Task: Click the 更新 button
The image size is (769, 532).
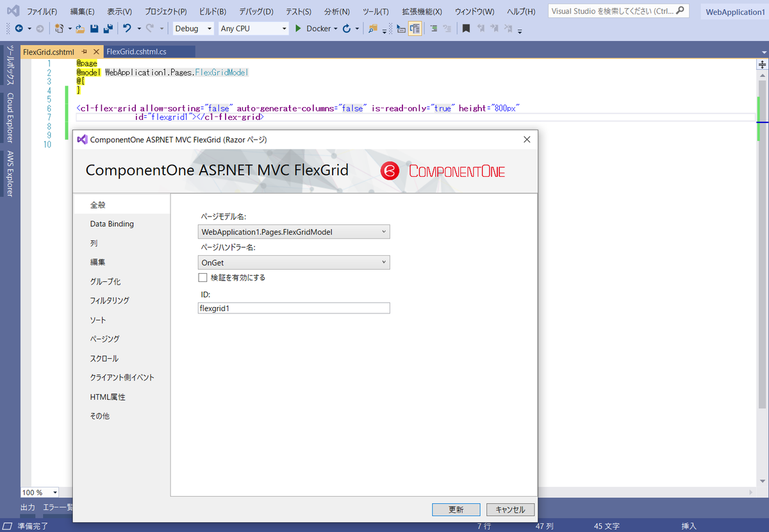Action: [456, 510]
